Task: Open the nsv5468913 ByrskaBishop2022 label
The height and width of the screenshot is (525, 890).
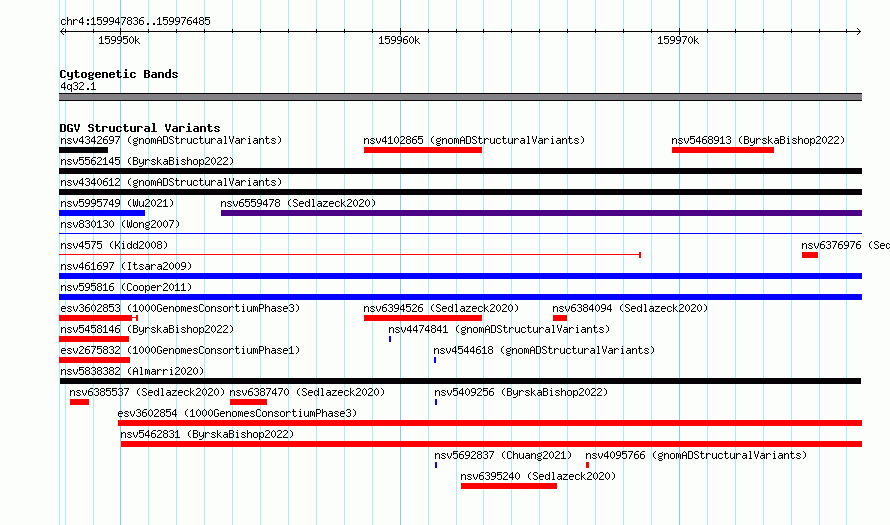Action: pyautogui.click(x=758, y=140)
